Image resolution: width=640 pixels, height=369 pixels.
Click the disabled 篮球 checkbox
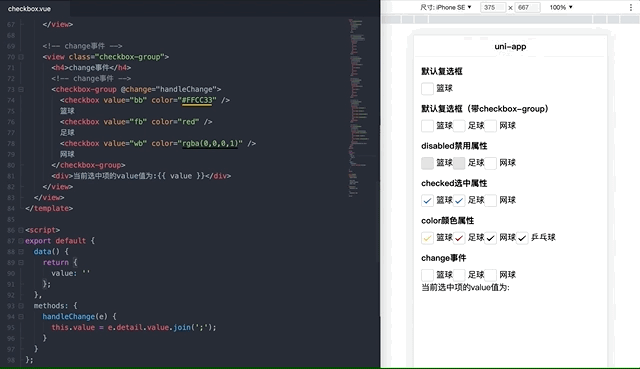click(x=427, y=163)
